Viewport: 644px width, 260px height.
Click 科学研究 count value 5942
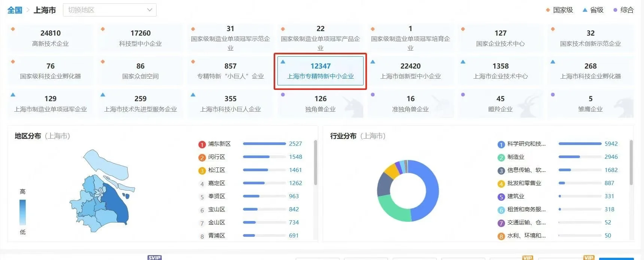tap(611, 144)
